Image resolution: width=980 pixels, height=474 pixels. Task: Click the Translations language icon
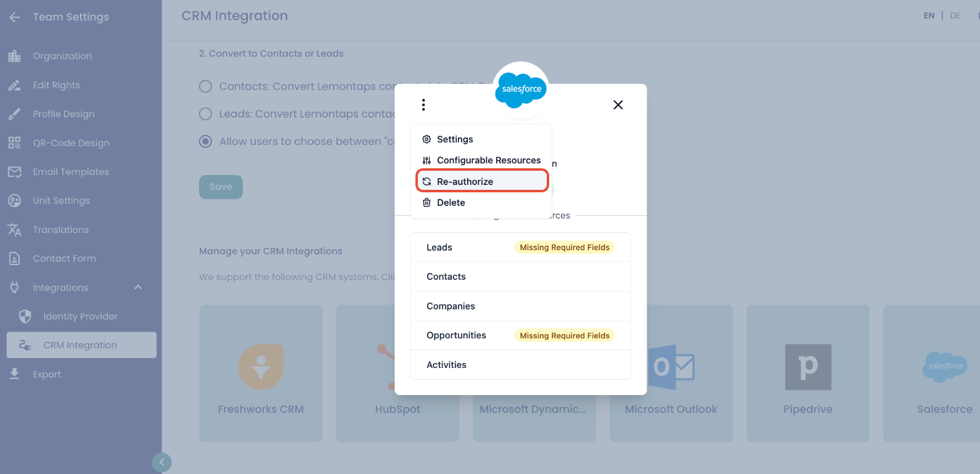tap(15, 230)
